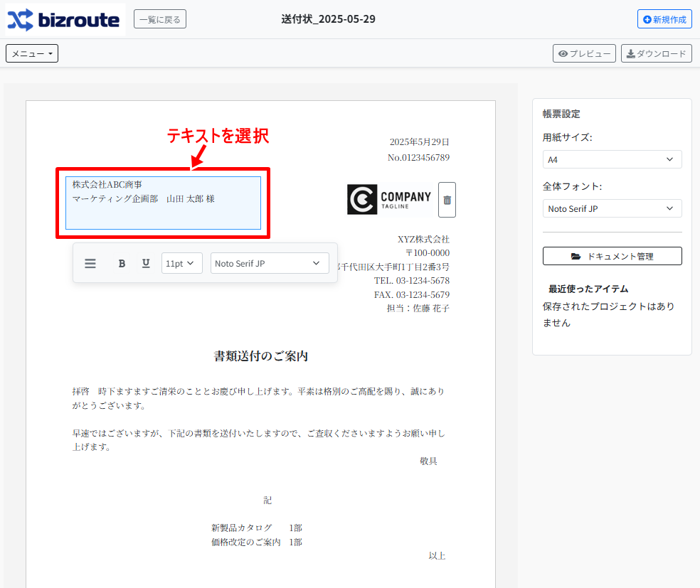This screenshot has height=588, width=700.
Task: Click the XYZ株式会社 text
Action: coord(423,239)
